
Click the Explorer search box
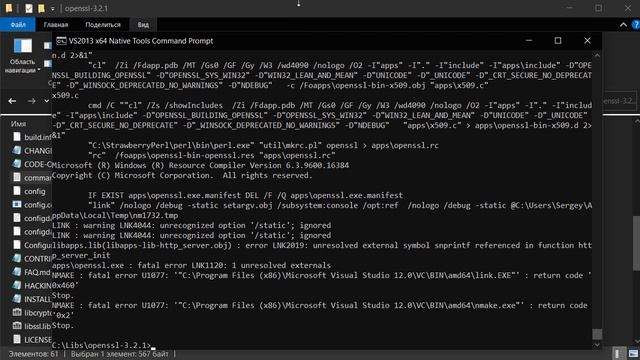coord(619,101)
